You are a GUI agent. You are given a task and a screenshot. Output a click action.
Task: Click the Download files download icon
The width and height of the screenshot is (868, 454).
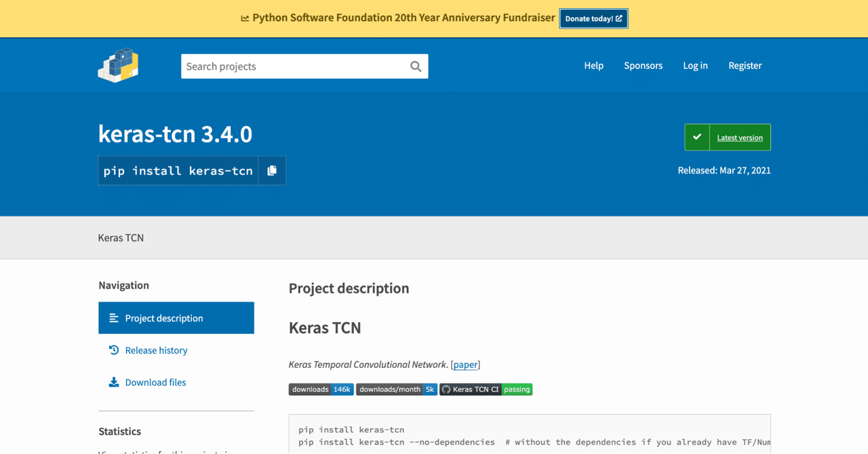114,381
